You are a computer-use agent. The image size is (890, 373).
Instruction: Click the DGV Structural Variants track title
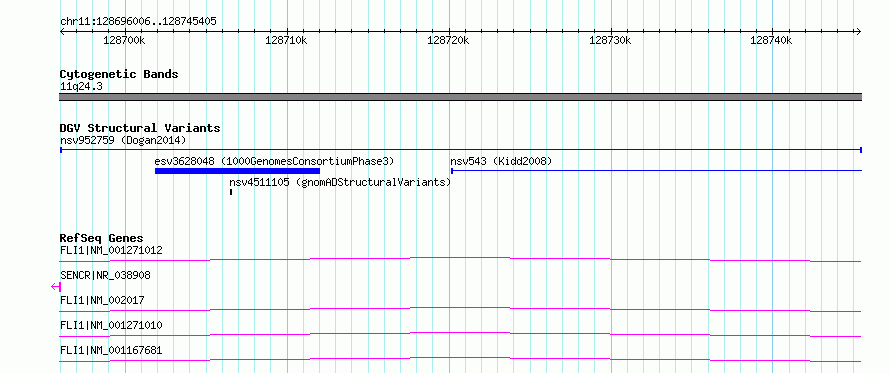click(x=140, y=128)
